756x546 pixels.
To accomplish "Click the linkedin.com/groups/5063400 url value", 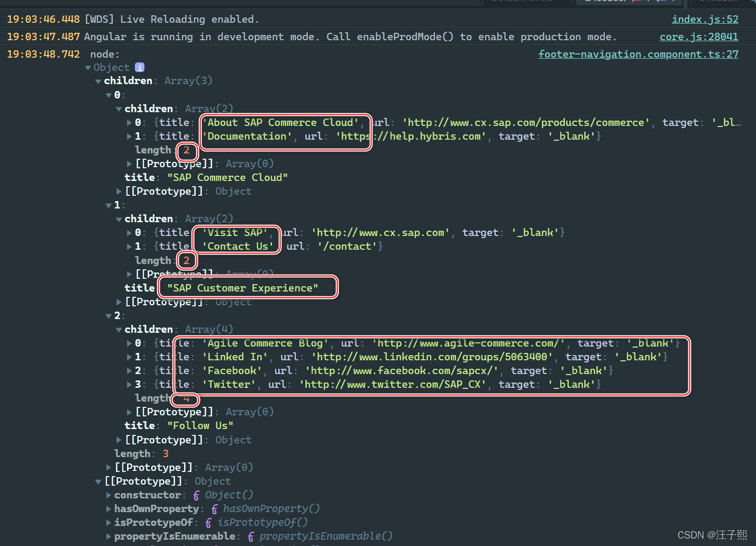I will [432, 357].
